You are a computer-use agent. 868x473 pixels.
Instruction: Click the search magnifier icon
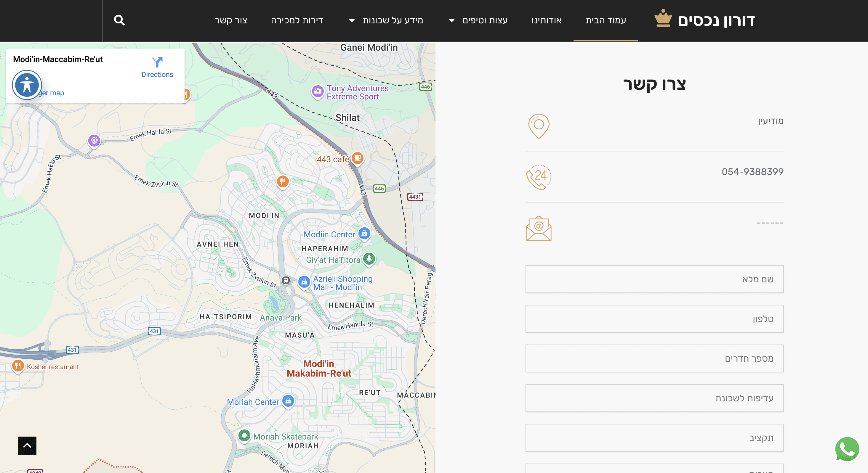click(x=119, y=20)
